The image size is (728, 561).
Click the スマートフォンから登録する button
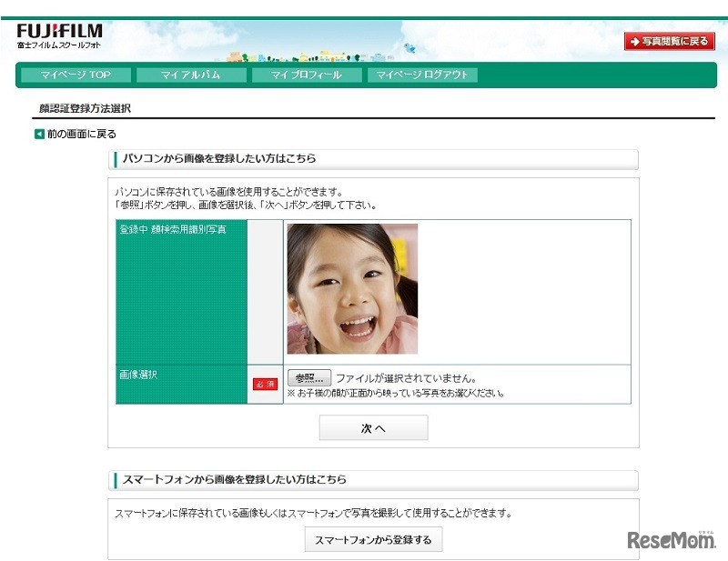click(372, 538)
